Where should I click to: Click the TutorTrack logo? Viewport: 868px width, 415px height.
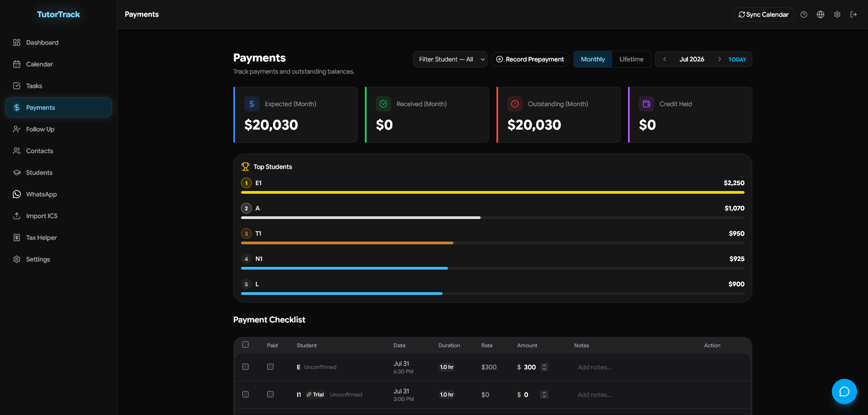[58, 14]
